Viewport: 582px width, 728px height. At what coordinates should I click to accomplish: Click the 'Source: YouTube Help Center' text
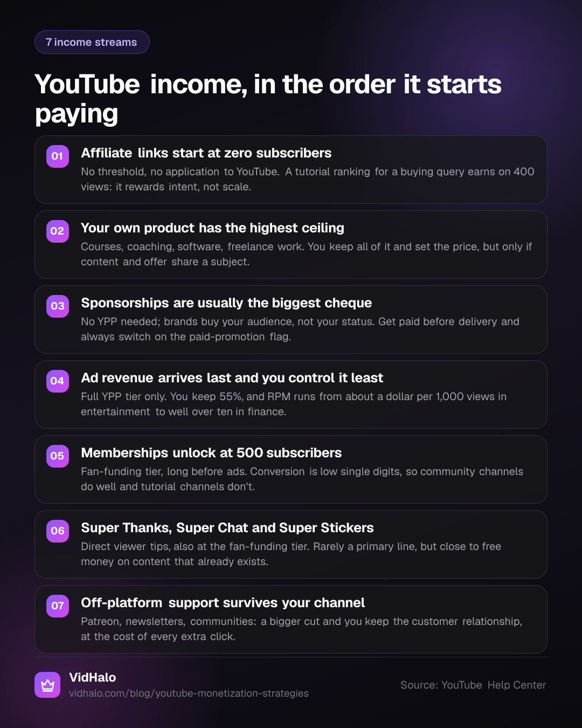point(473,685)
